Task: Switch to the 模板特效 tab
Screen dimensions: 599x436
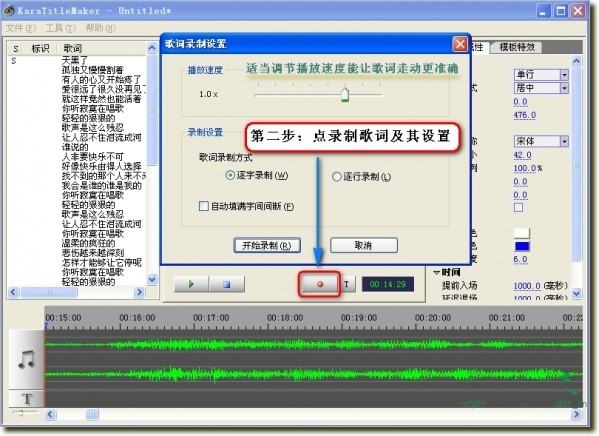Action: 517,47
